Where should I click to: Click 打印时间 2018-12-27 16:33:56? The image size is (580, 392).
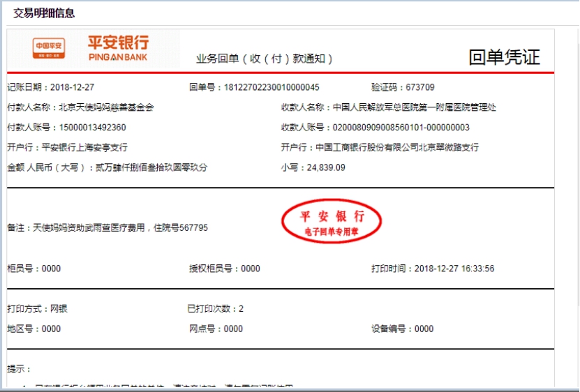coord(433,269)
